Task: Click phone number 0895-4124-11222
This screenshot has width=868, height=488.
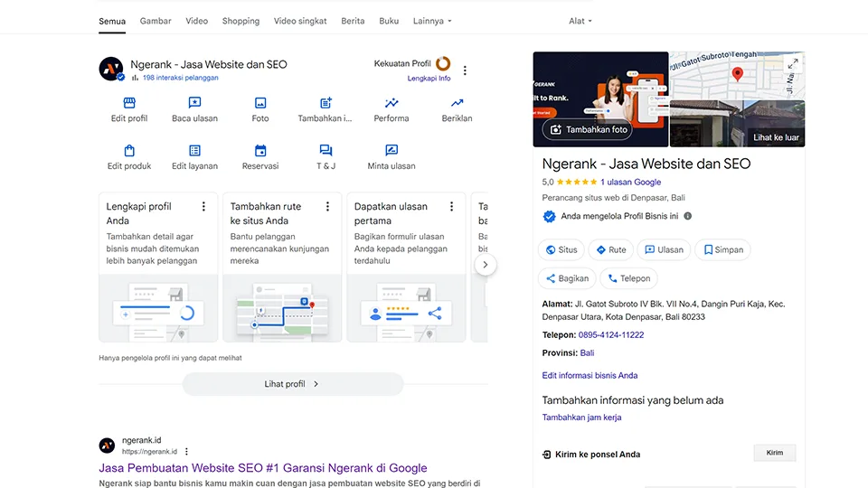Action: click(x=611, y=334)
